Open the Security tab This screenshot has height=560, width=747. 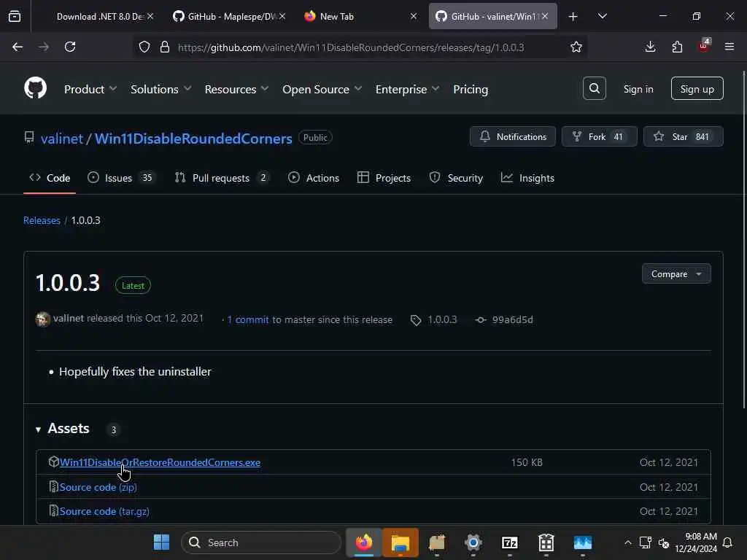point(456,178)
